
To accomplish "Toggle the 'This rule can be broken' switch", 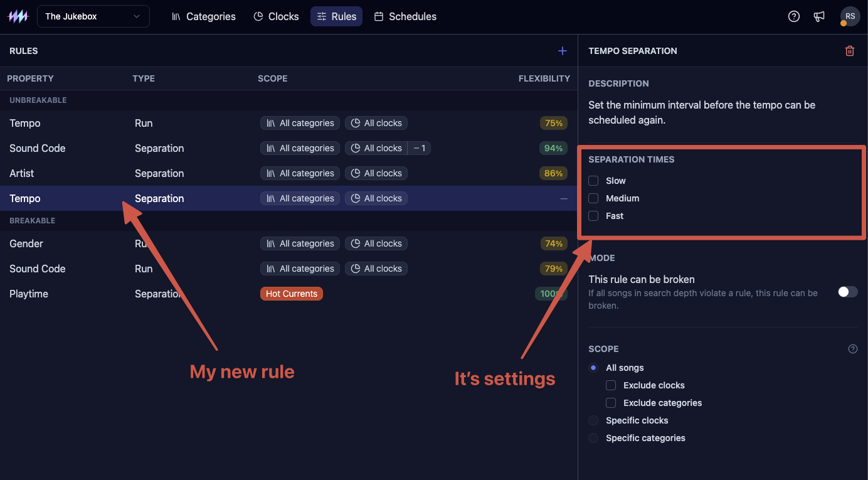I will pyautogui.click(x=848, y=292).
